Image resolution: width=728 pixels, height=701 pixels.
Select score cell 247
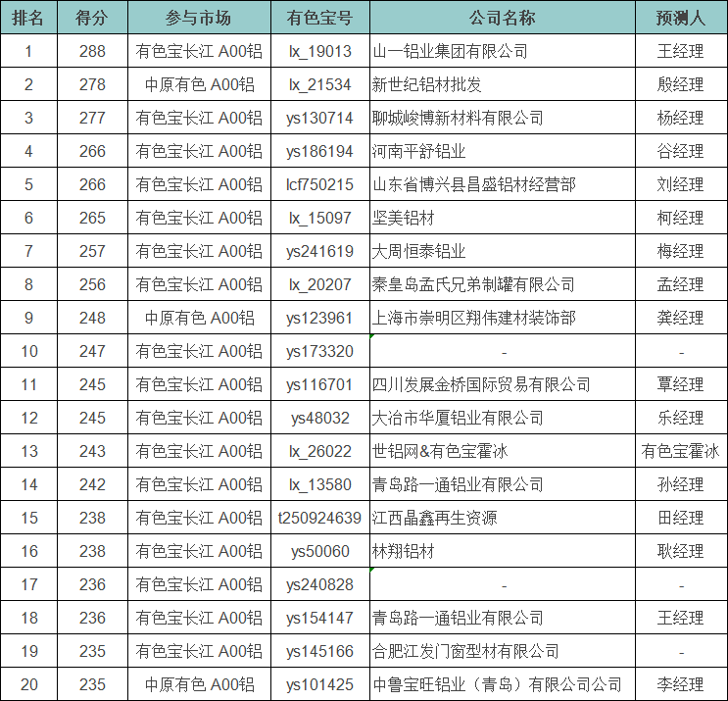click(x=92, y=351)
